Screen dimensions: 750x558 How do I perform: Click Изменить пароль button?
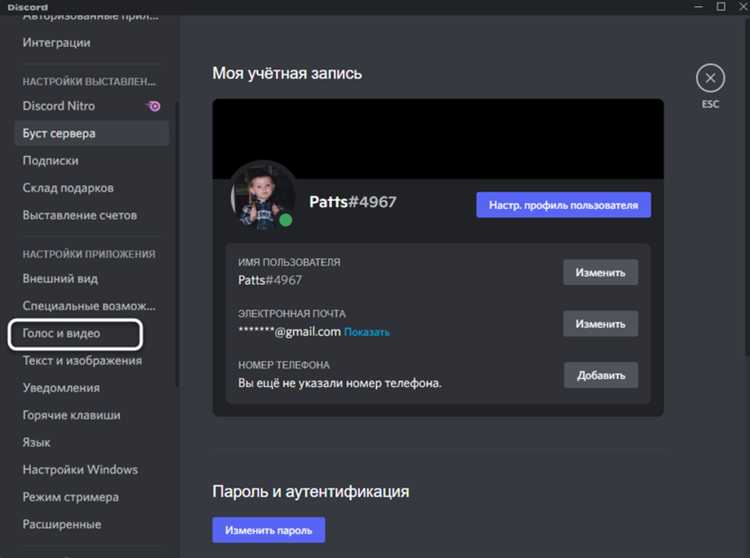pyautogui.click(x=268, y=530)
